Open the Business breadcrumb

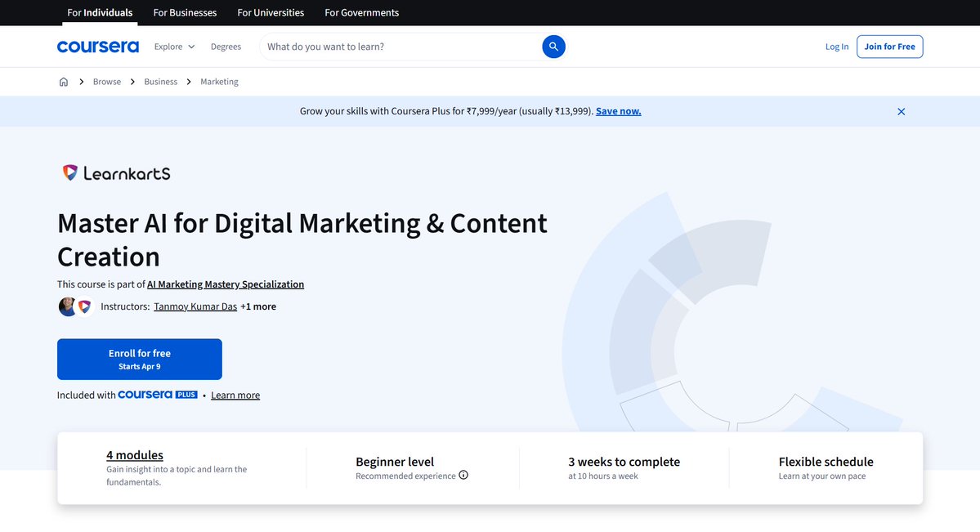pyautogui.click(x=161, y=82)
